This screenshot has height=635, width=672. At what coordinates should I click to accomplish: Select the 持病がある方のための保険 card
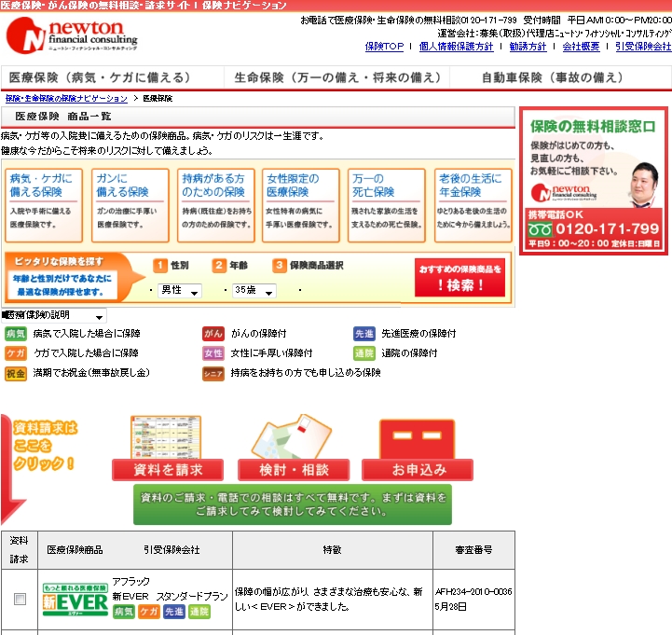coord(216,205)
